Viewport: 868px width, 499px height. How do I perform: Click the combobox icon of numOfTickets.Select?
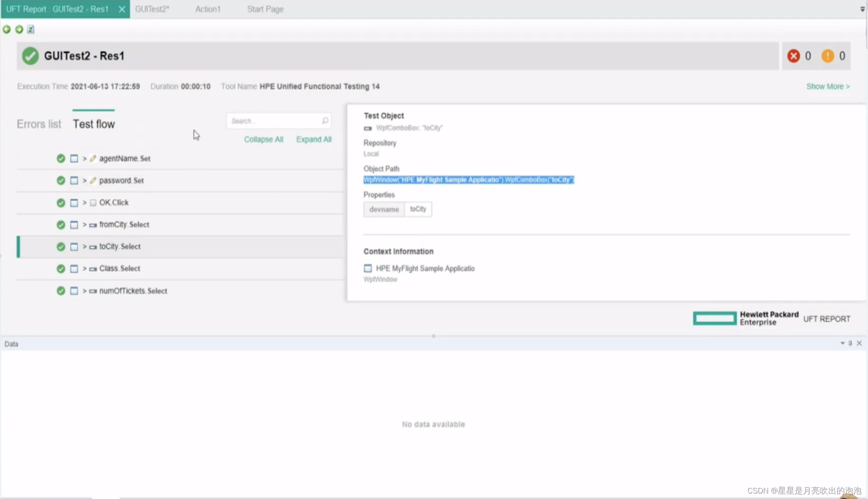click(93, 291)
